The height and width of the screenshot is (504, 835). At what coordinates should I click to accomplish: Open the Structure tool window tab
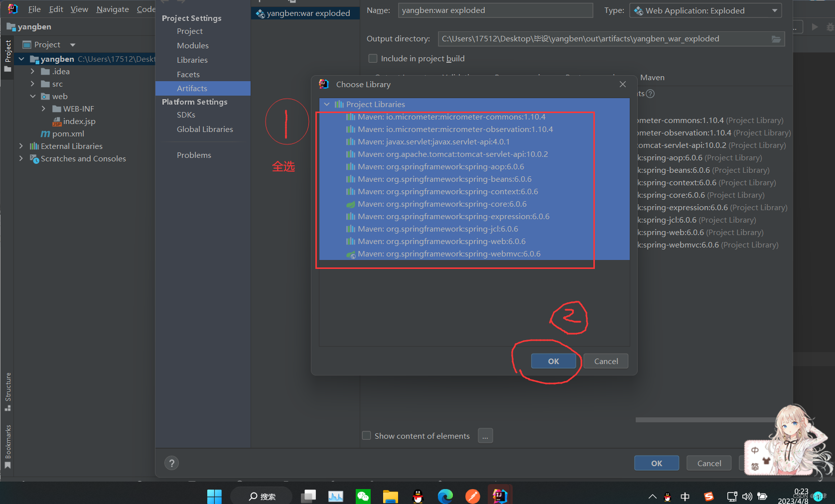7,391
